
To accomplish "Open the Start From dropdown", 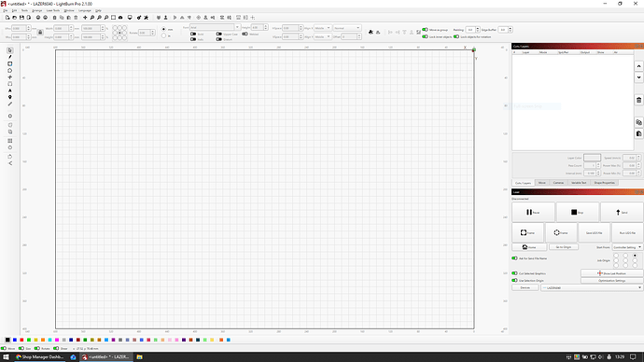I will click(627, 247).
